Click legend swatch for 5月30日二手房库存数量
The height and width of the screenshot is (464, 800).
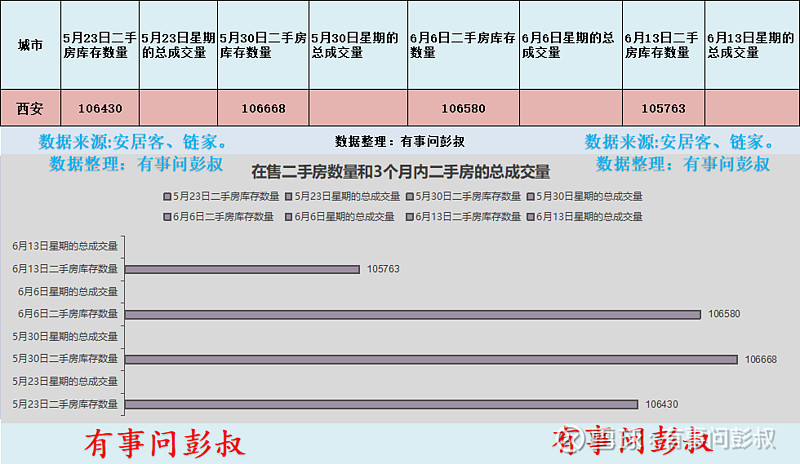point(409,197)
